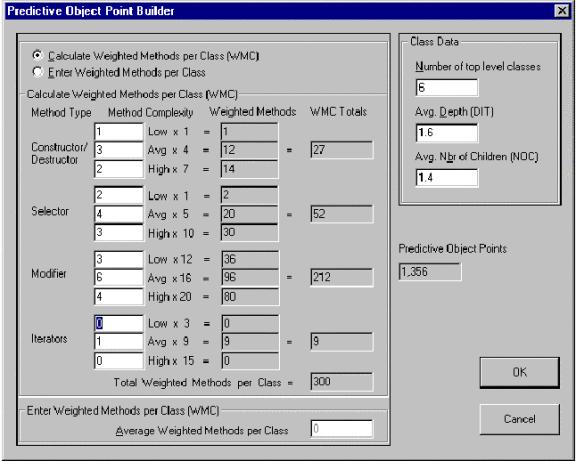The width and height of the screenshot is (576, 461).
Task: Click the Average Weighted Methods per Class field
Action: pyautogui.click(x=342, y=429)
